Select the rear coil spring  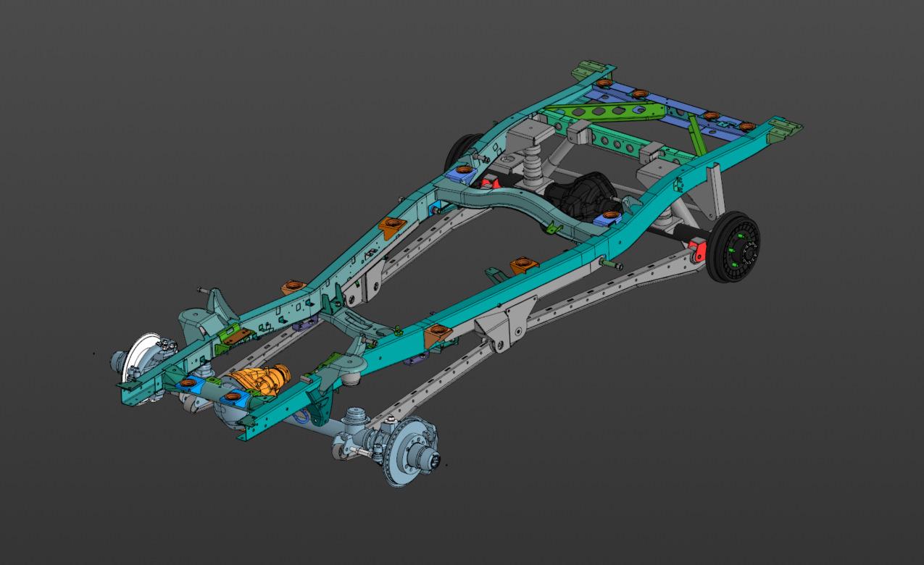[533, 172]
